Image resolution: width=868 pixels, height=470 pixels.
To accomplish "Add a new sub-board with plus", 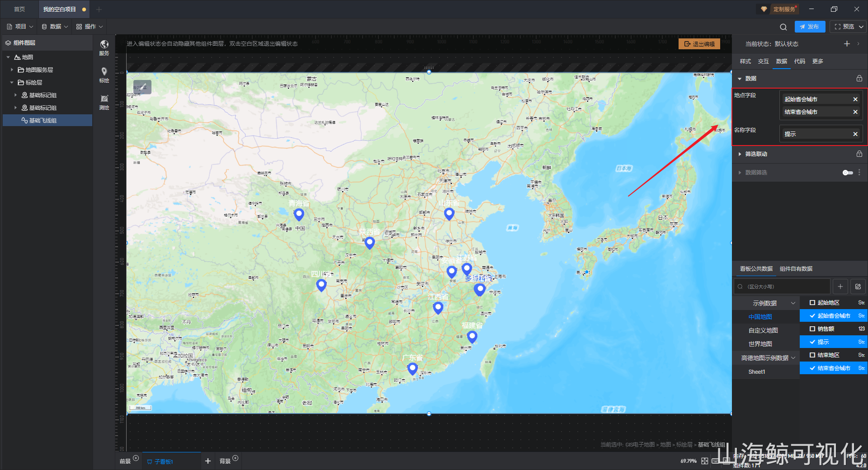I will pyautogui.click(x=208, y=461).
